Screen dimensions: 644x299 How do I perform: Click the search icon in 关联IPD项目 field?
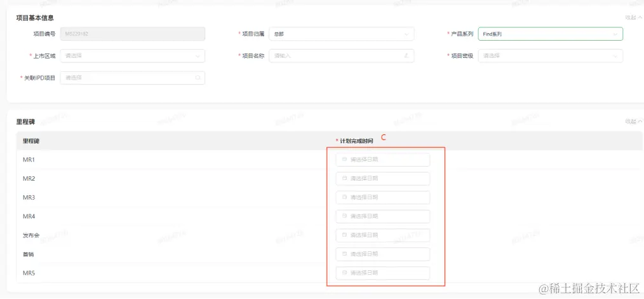198,78
